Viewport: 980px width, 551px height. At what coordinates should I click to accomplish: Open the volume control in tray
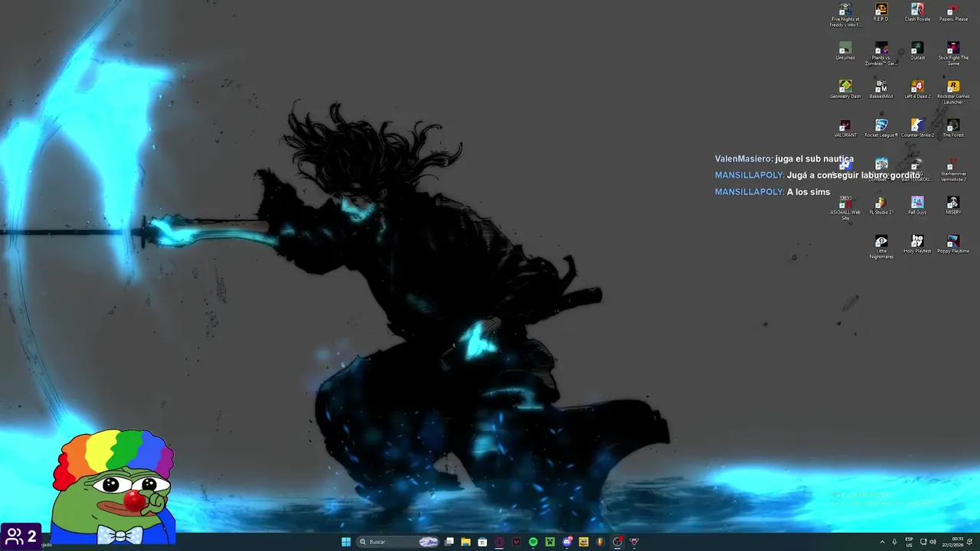tap(933, 542)
